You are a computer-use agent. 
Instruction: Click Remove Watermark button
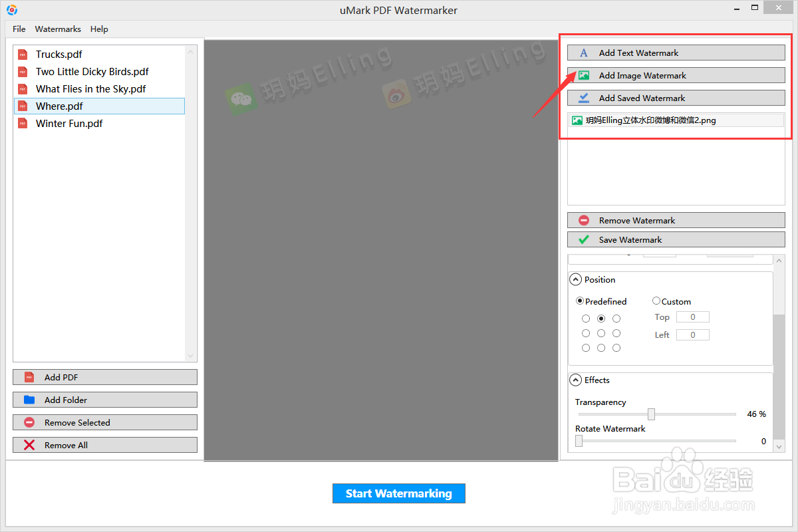tap(676, 220)
